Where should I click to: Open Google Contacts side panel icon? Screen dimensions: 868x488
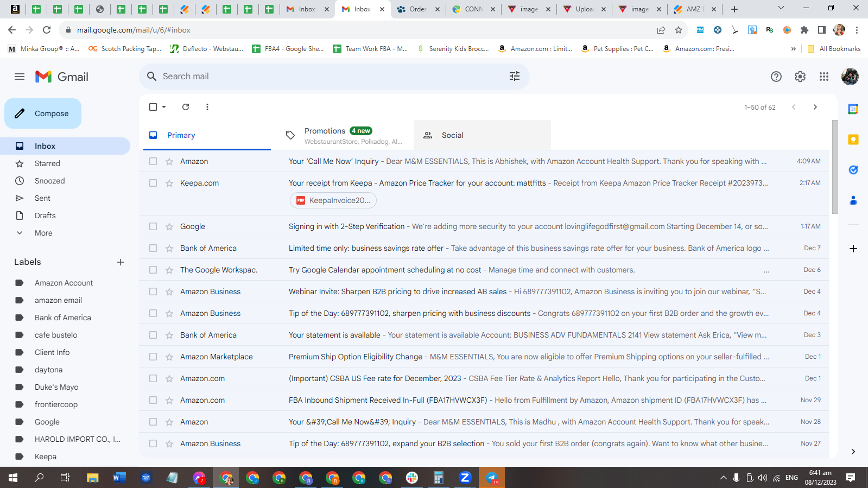(853, 200)
